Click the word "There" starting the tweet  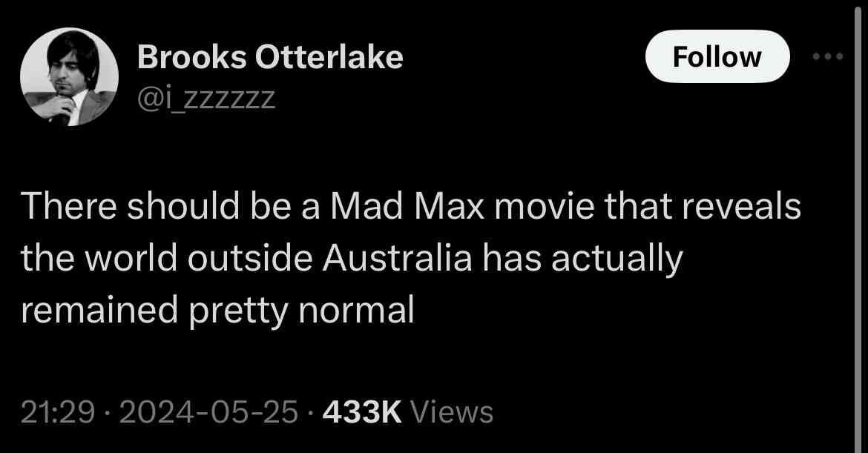[x=69, y=206]
